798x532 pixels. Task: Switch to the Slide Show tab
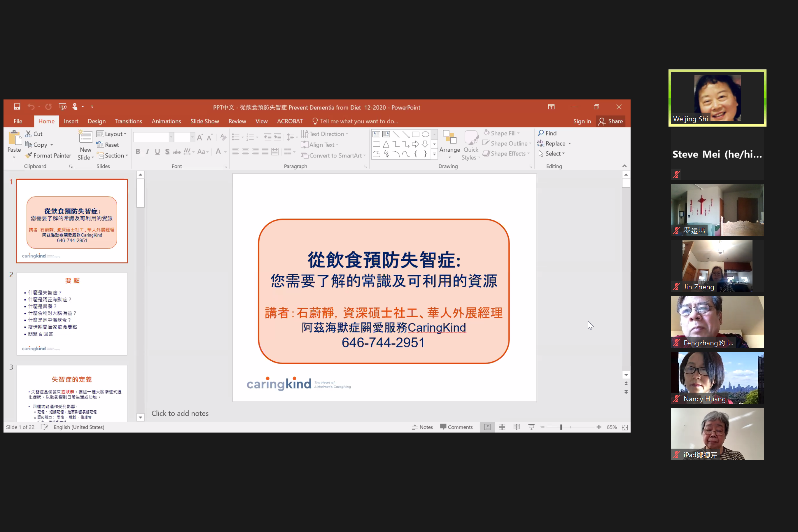pyautogui.click(x=204, y=121)
